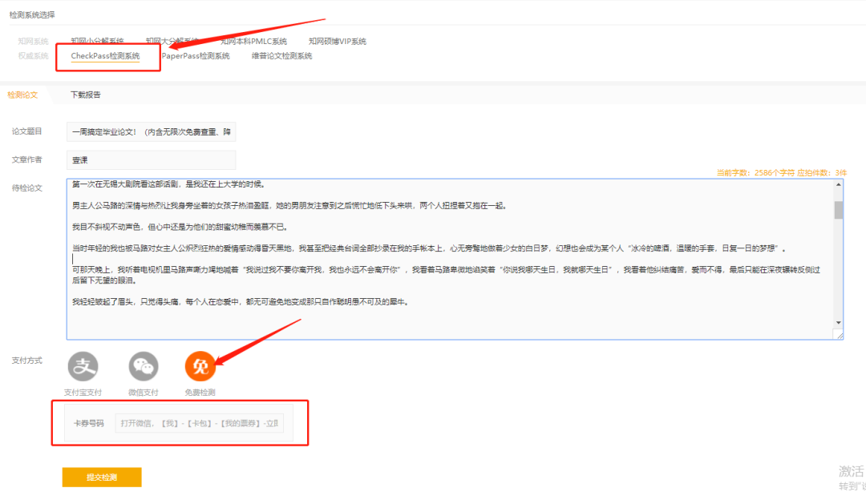
Task: Click the paragraph starting 我目不斜视不动声色
Action: tap(180, 227)
